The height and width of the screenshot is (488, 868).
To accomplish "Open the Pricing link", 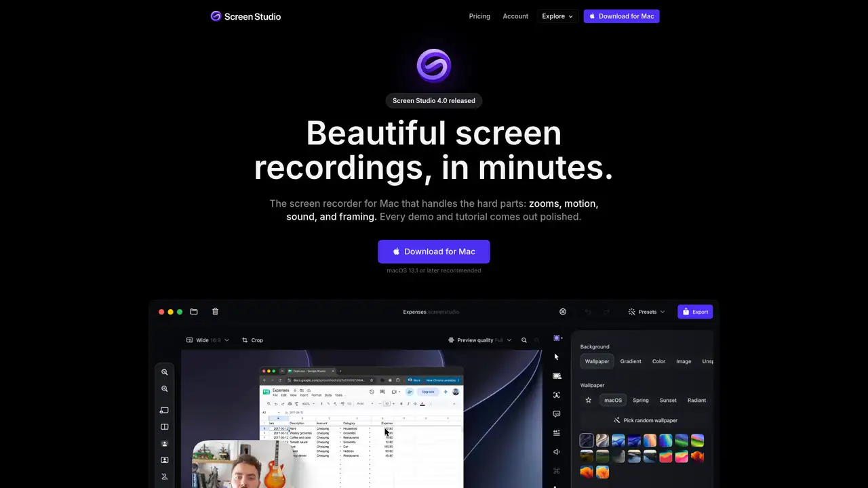I will click(479, 16).
